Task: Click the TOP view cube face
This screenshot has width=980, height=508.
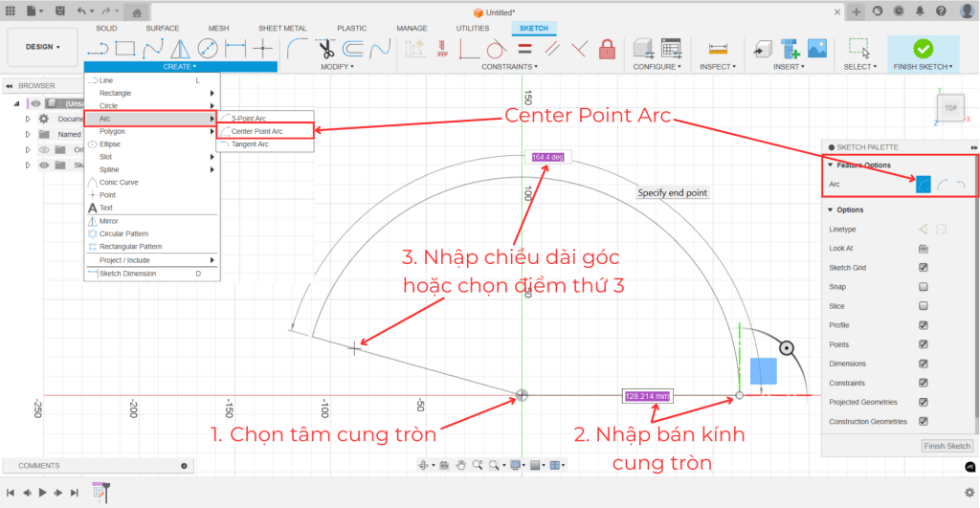Action: [x=949, y=108]
